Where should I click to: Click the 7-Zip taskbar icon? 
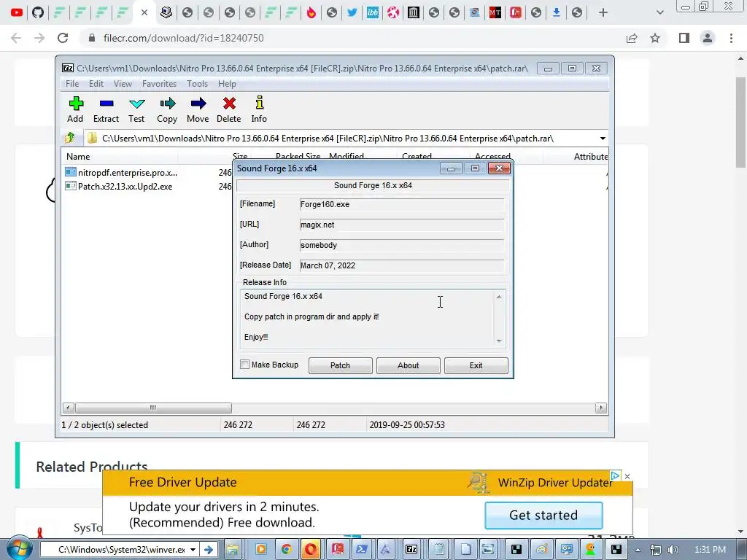[x=411, y=549]
